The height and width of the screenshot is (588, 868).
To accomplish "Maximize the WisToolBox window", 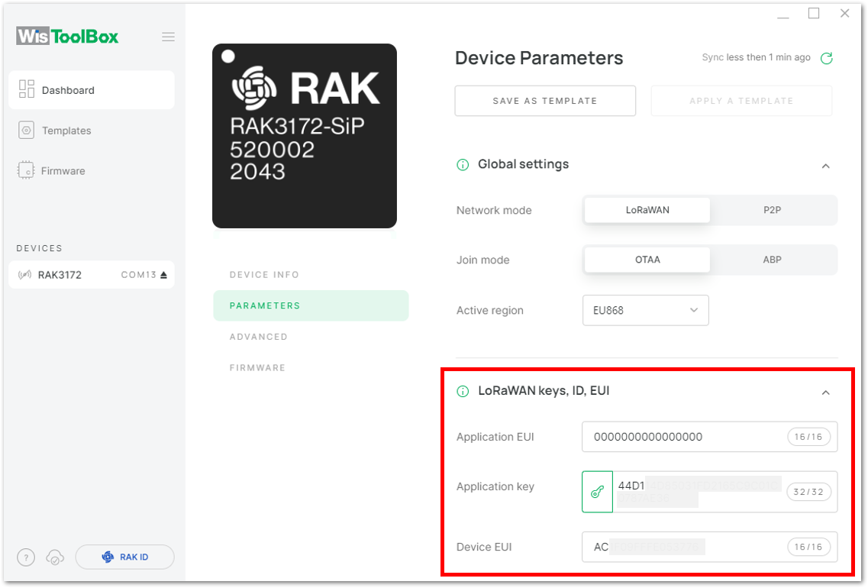I will (814, 13).
